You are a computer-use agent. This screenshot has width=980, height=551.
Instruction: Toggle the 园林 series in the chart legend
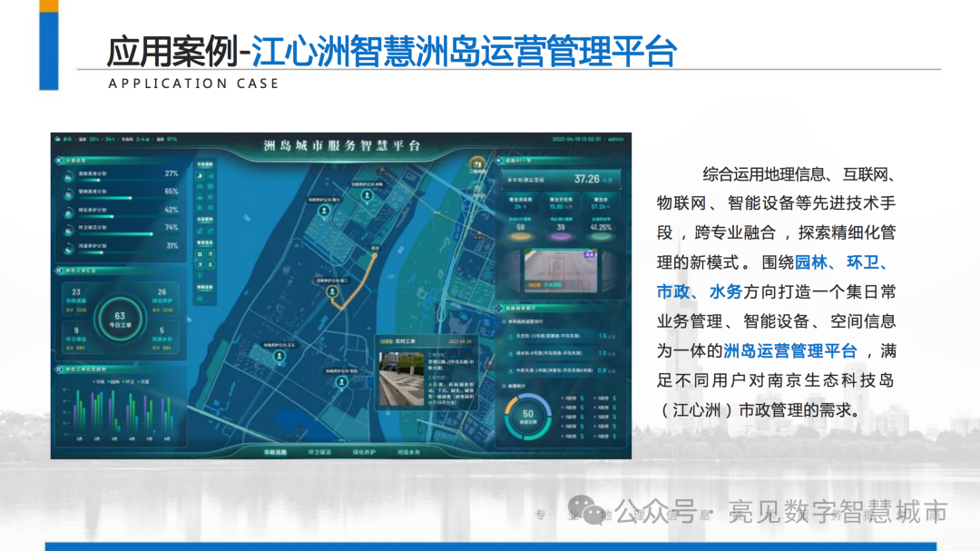point(114,381)
